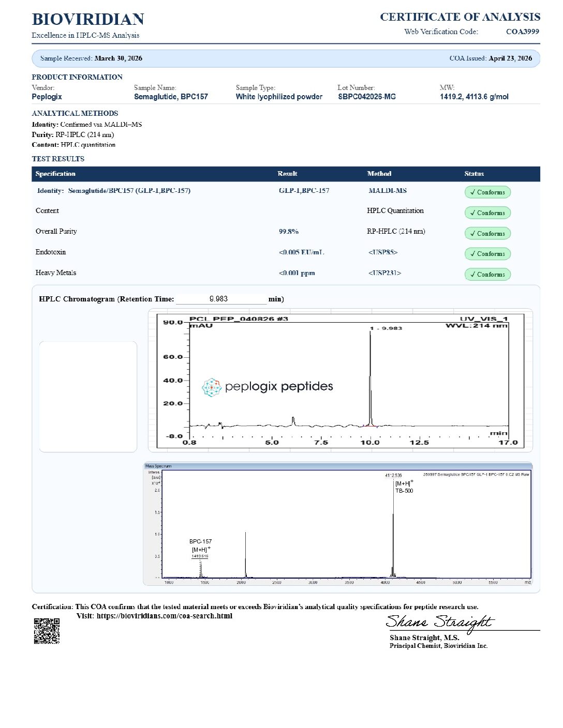
Task: Click the vendor name Peplogix
Action: pos(47,97)
